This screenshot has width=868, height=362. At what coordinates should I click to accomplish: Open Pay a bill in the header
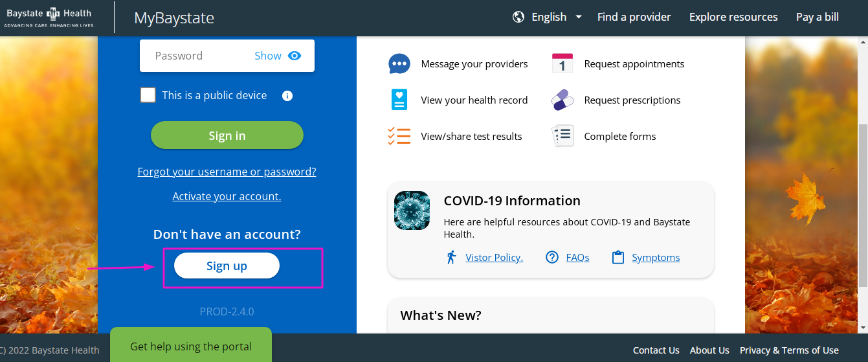coord(818,17)
